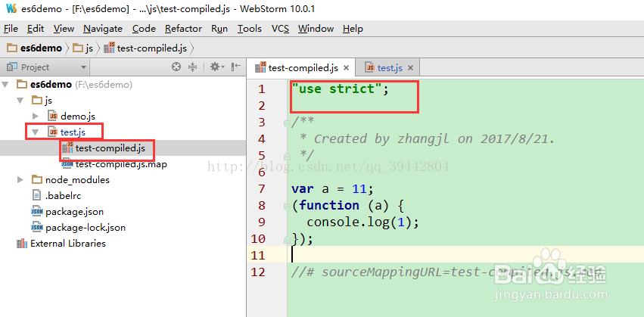The height and width of the screenshot is (317, 644).
Task: Open the Help menu
Action: click(x=353, y=29)
